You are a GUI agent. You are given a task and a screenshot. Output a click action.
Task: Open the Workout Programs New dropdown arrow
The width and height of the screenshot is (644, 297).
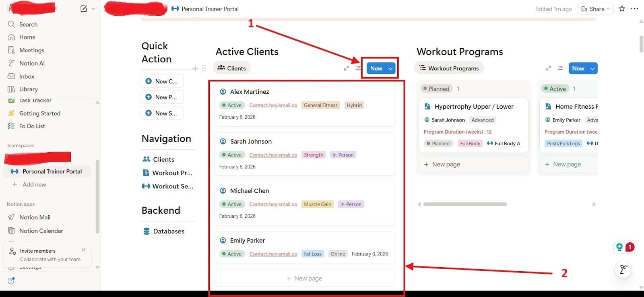click(592, 68)
